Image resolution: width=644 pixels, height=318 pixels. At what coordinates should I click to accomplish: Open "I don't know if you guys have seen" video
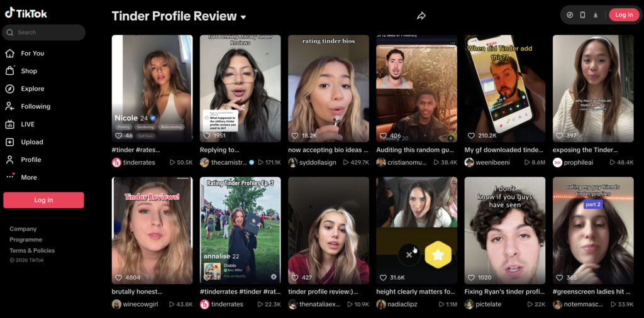505,231
